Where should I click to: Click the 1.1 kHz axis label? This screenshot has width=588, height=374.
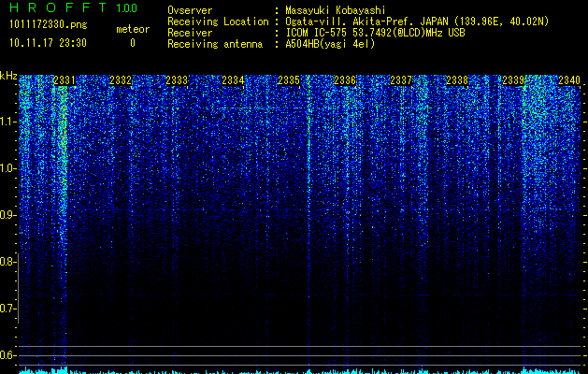coord(7,122)
